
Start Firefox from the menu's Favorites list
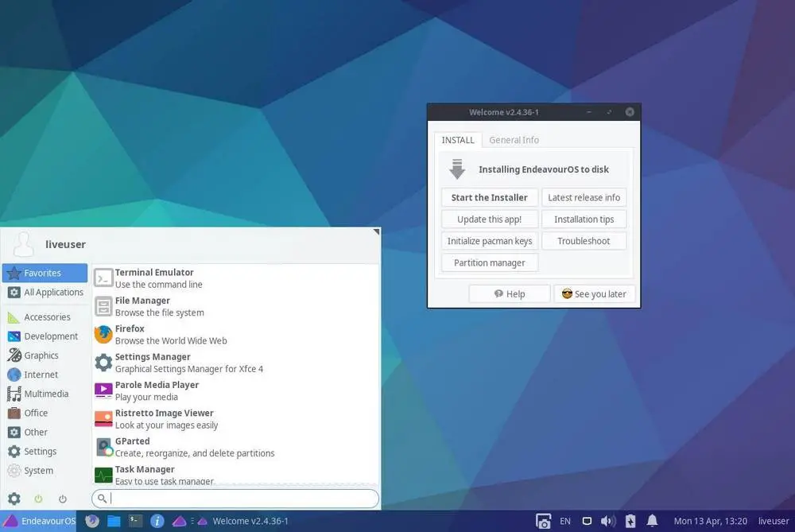(x=236, y=335)
